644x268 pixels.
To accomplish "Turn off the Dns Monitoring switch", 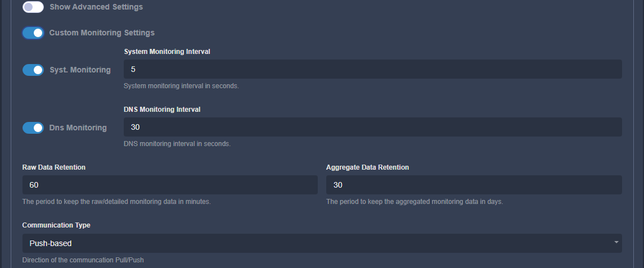I will pos(33,128).
